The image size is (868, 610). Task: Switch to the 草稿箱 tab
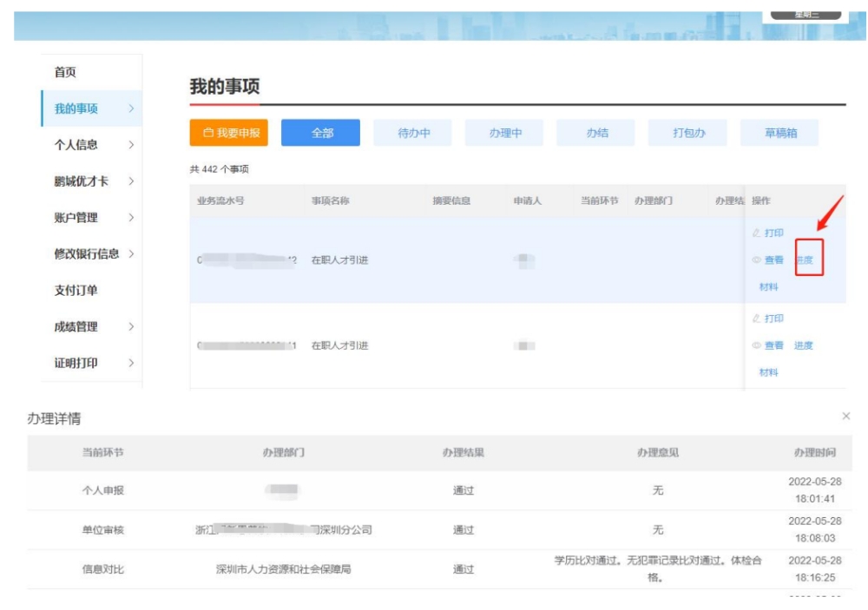779,133
